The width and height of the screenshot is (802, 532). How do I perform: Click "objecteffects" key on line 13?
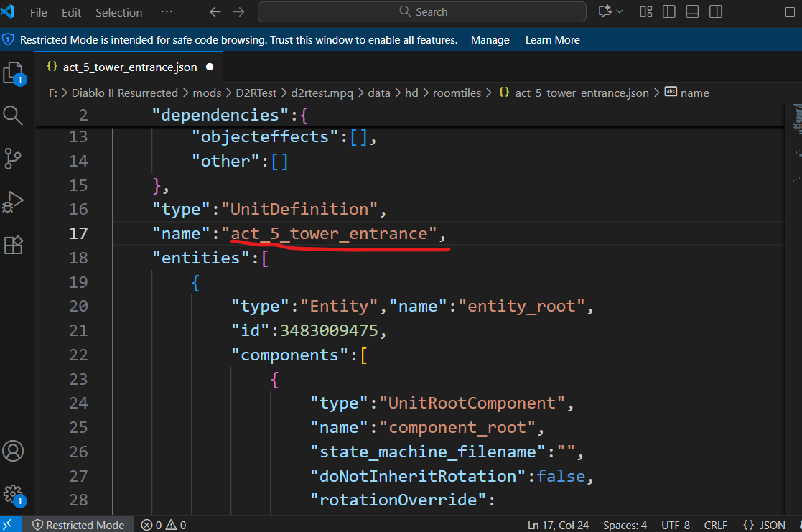(265, 137)
